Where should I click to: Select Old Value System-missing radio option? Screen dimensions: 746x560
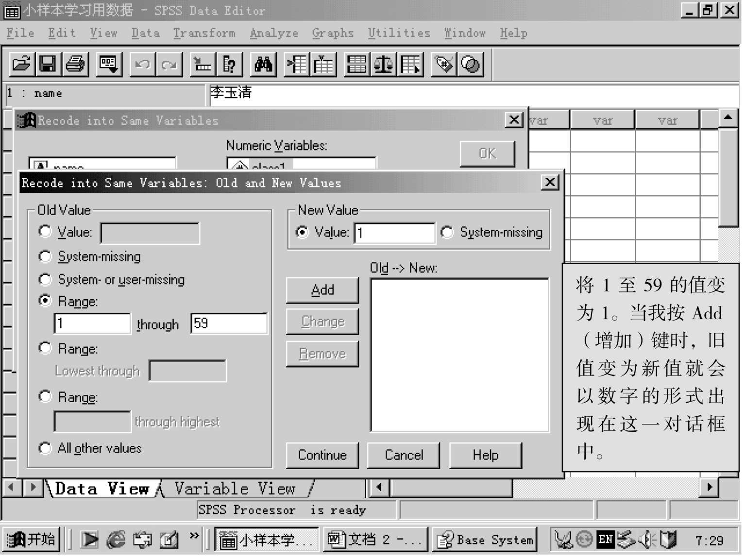coord(45,256)
